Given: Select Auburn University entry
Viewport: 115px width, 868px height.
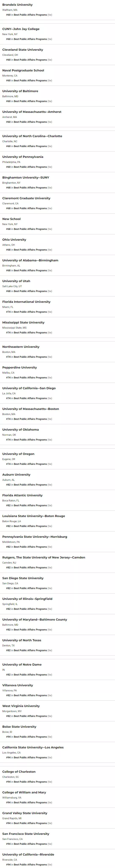Looking at the screenshot, I should click(x=16, y=475).
